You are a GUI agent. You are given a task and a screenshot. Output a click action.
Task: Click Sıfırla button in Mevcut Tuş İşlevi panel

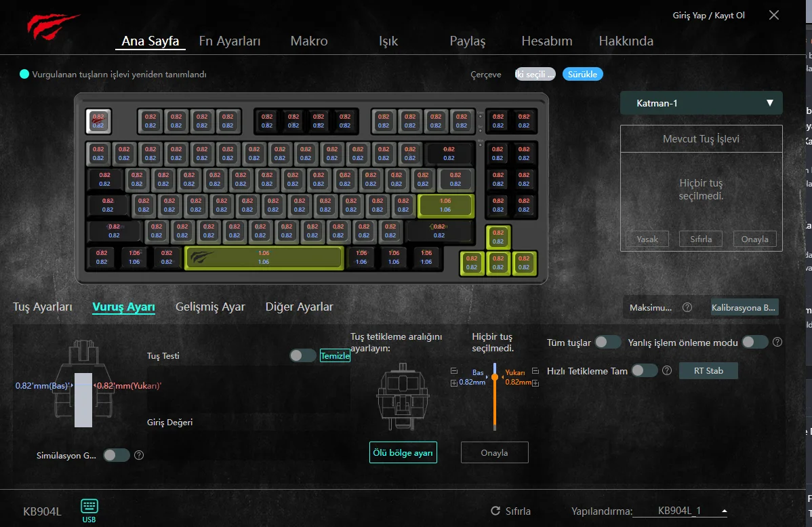701,239
